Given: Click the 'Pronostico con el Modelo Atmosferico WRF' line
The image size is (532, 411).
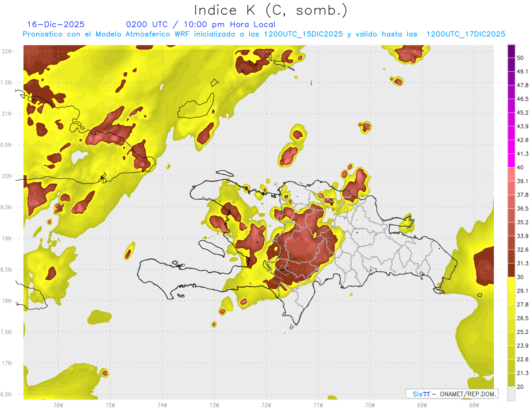Looking at the screenshot, I should tap(264, 34).
